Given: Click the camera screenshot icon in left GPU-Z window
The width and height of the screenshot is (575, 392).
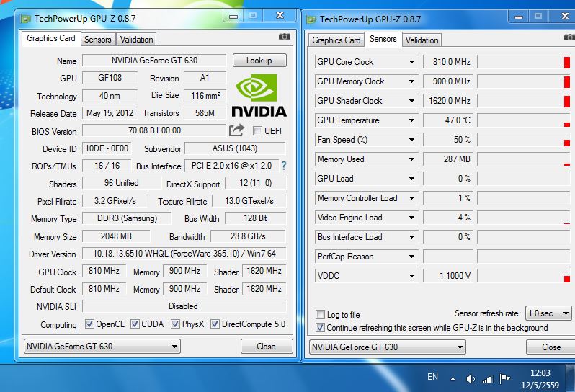Looking at the screenshot, I should coord(284,37).
